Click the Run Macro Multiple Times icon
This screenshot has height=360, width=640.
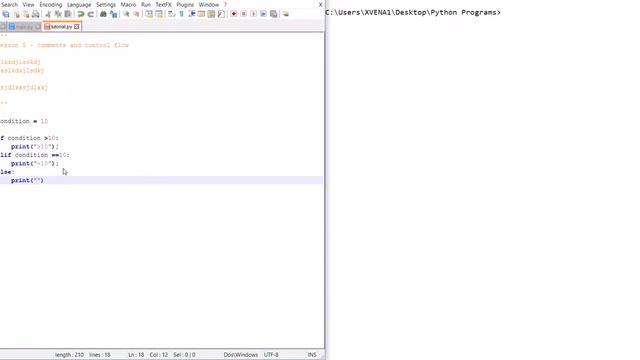(263, 14)
